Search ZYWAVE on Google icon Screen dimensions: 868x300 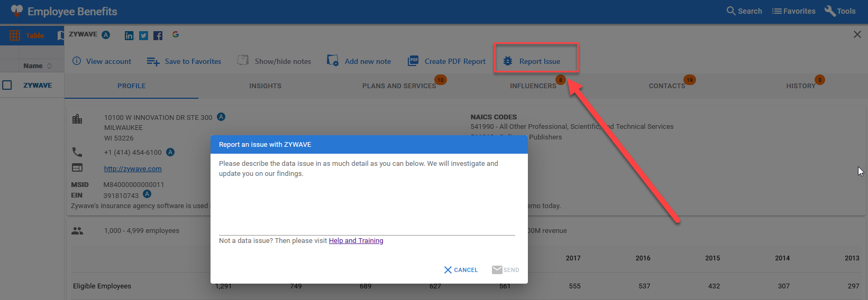[x=176, y=35]
